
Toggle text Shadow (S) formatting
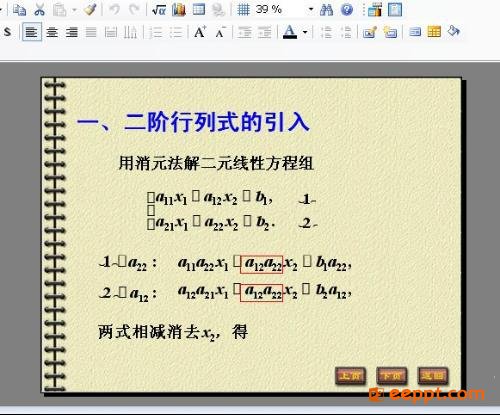[8, 32]
